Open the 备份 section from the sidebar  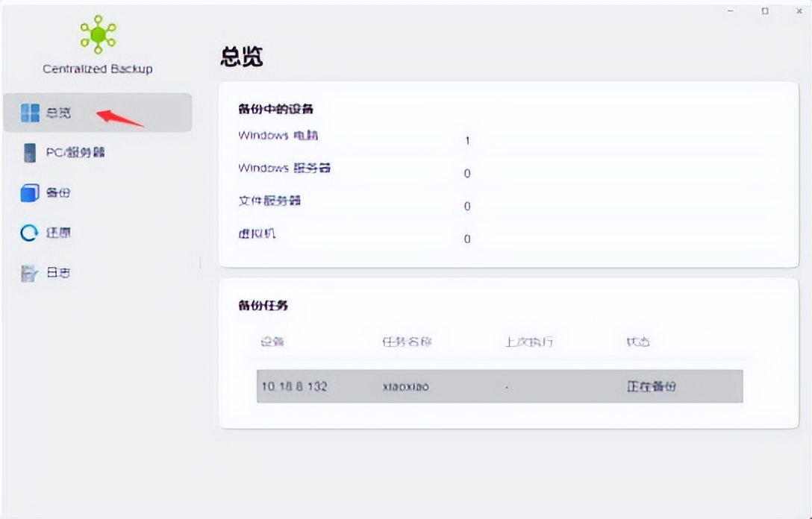click(x=56, y=192)
